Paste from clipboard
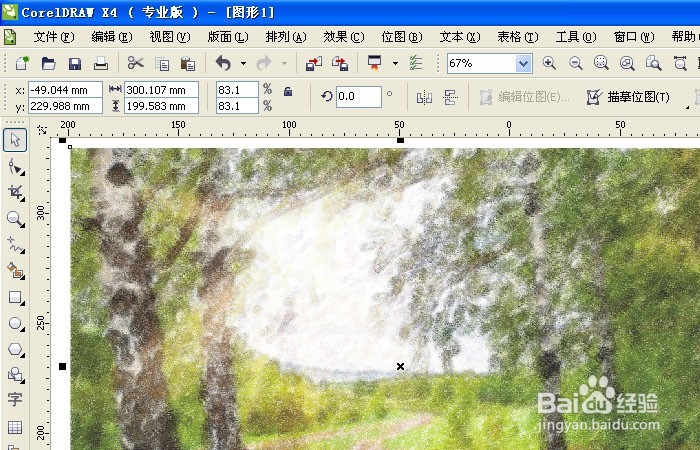The width and height of the screenshot is (700, 450). tap(188, 63)
